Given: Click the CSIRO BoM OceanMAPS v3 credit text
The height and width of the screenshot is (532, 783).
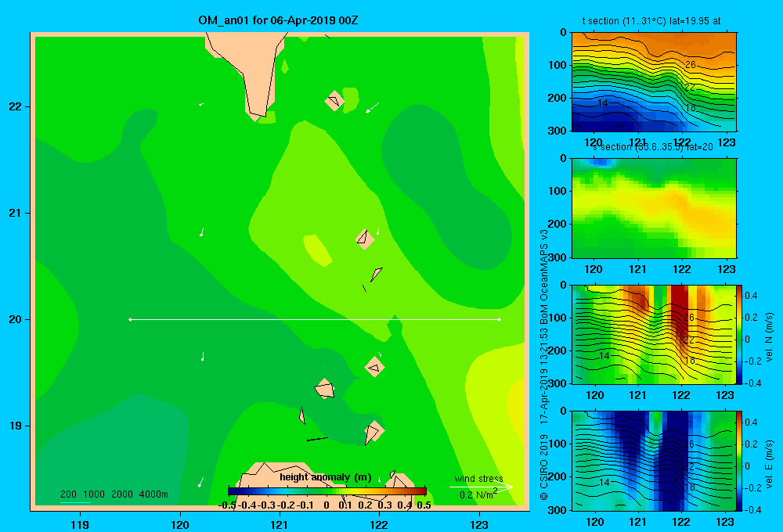Looking at the screenshot, I should [544, 365].
